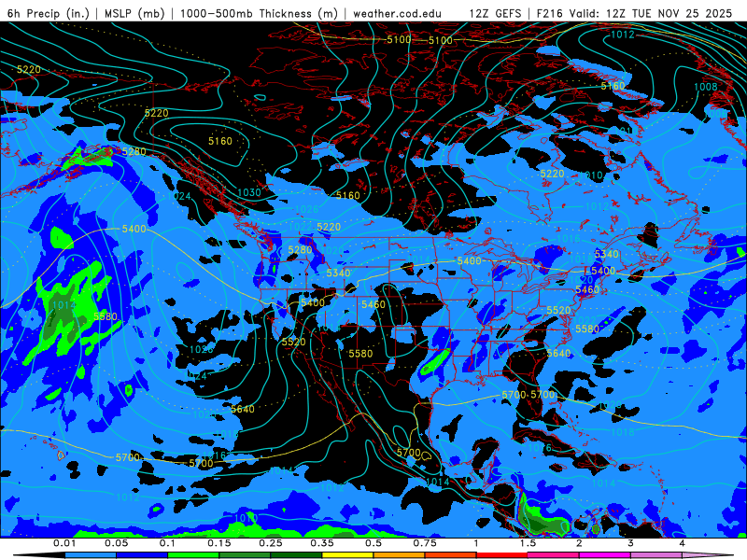Image resolution: width=747 pixels, height=560 pixels.
Task: Click the 'weather.cod.edu' text in the header
Action: click(398, 13)
